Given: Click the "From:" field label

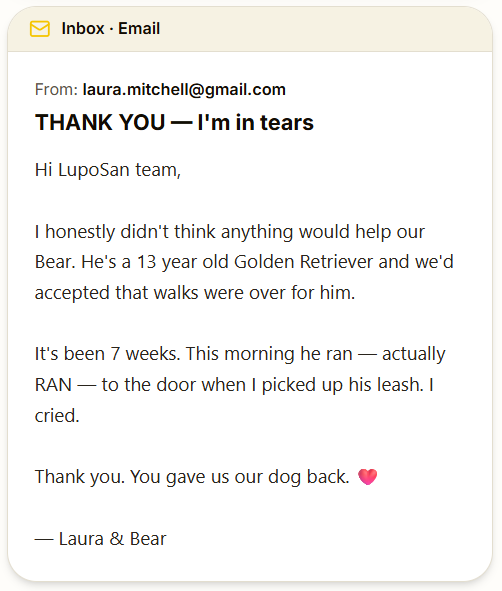Looking at the screenshot, I should tap(56, 90).
